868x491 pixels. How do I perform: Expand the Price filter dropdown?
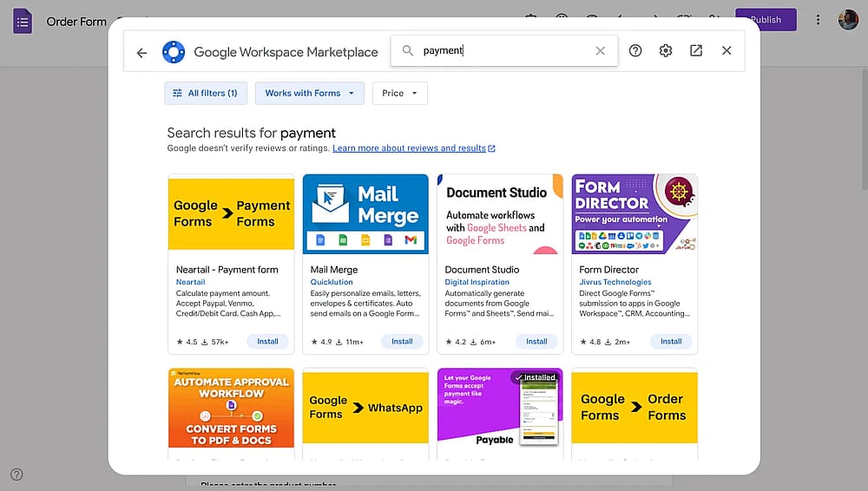[x=399, y=93]
